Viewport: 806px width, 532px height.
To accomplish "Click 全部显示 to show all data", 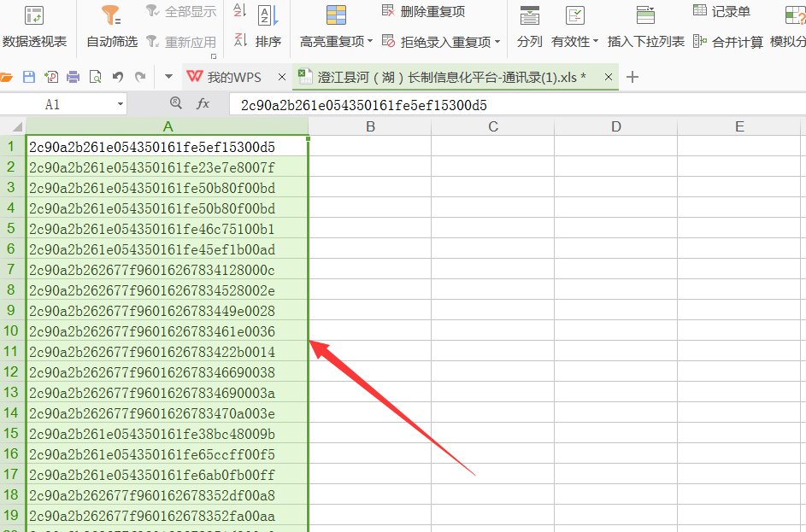I will coord(182,11).
